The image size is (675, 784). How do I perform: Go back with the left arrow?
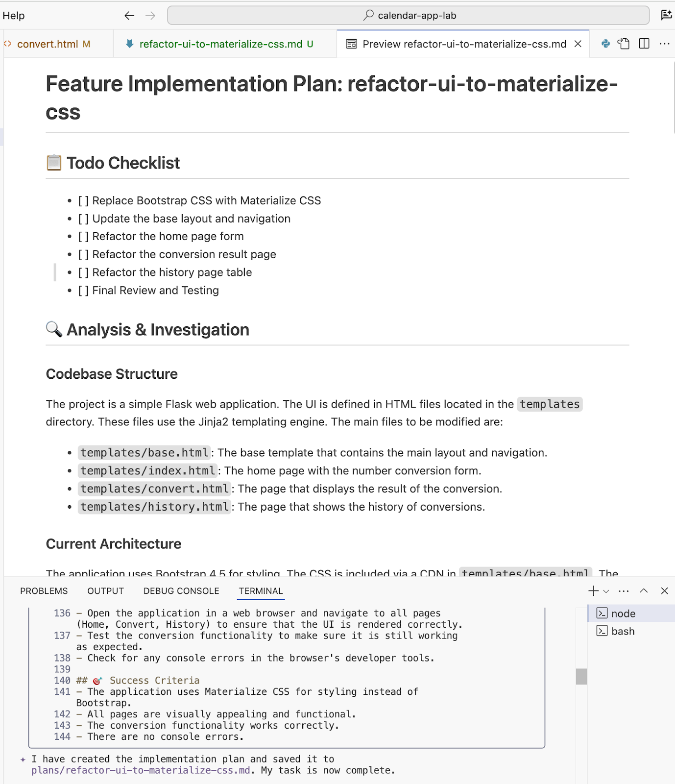coord(129,16)
